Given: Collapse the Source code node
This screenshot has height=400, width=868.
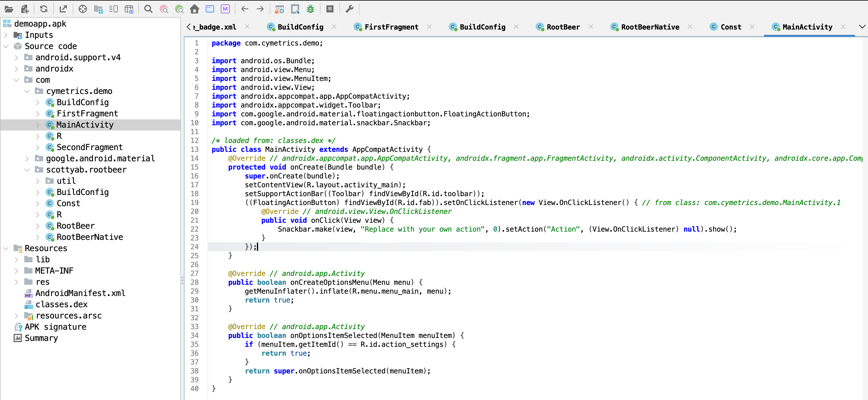Looking at the screenshot, I should point(6,46).
